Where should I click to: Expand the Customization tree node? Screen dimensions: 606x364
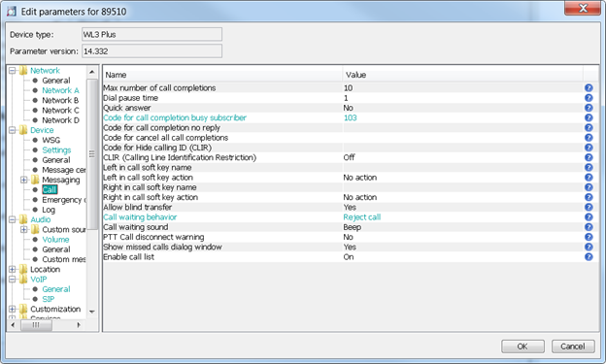pyautogui.click(x=12, y=309)
